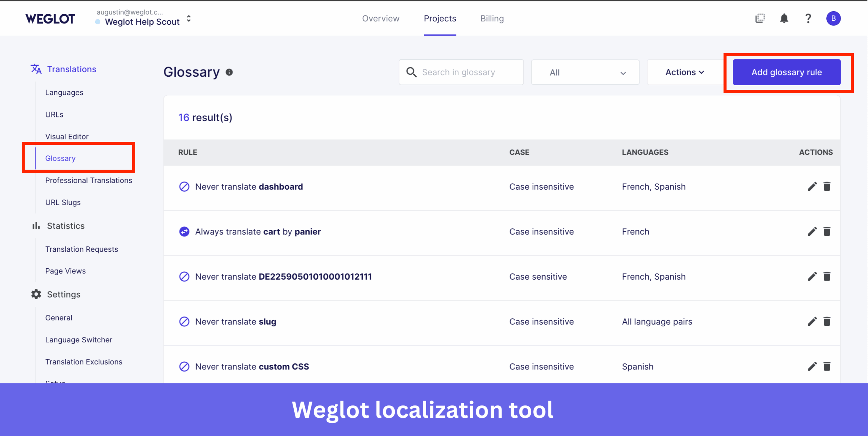This screenshot has height=436, width=868.
Task: Click the search magnifier icon
Action: [411, 72]
